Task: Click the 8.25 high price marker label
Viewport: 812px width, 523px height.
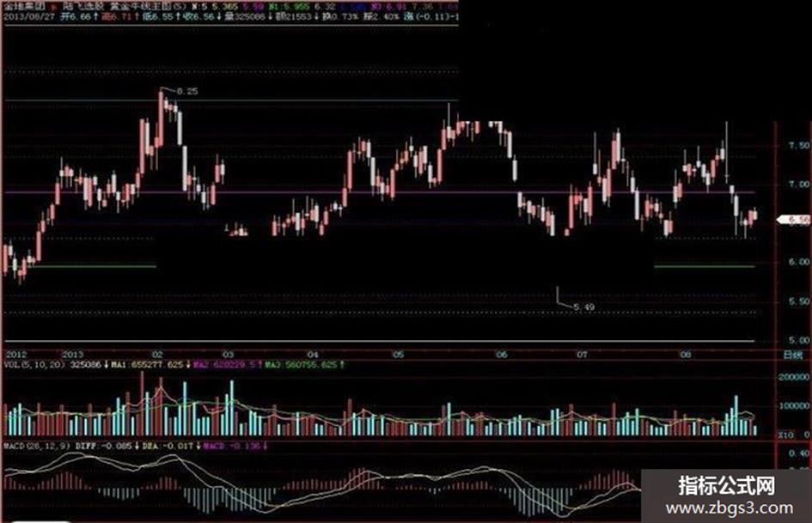Action: [187, 91]
